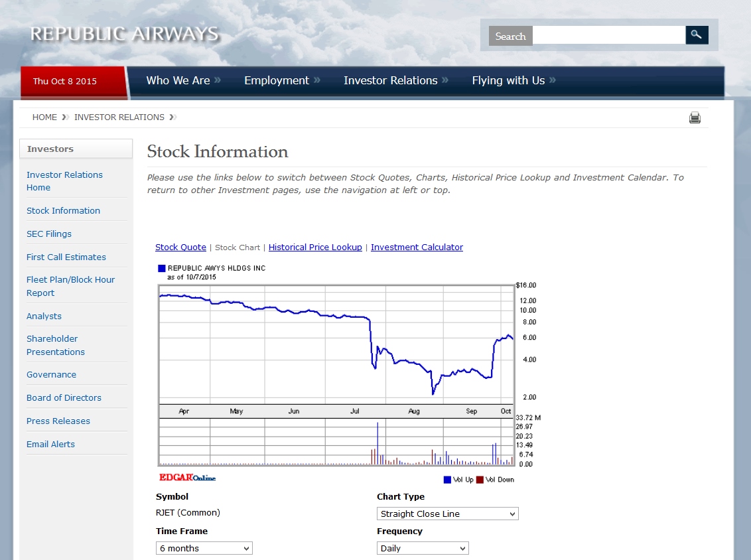Click the search magnifier icon
This screenshot has width=751, height=560.
pos(697,35)
